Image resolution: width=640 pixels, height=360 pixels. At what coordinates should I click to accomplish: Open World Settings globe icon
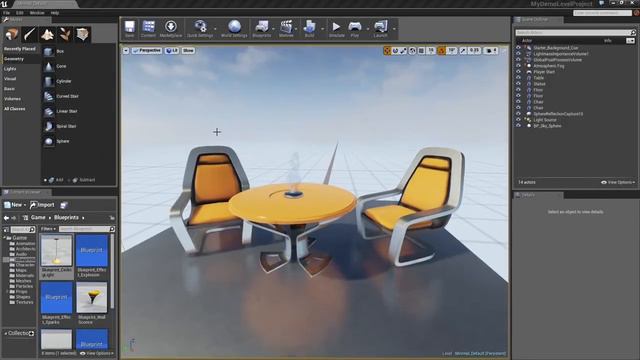point(234,29)
